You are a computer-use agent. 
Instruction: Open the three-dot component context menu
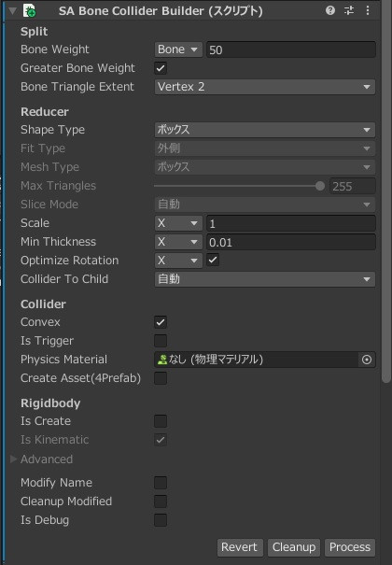tap(368, 10)
